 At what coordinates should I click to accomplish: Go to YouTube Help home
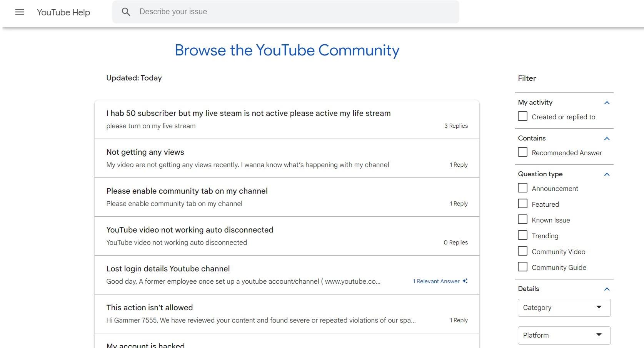click(63, 12)
